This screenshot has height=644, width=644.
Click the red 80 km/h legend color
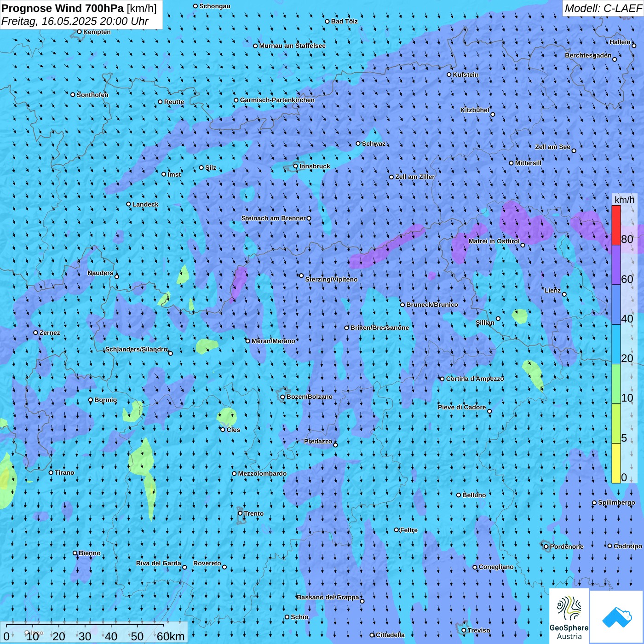(616, 225)
